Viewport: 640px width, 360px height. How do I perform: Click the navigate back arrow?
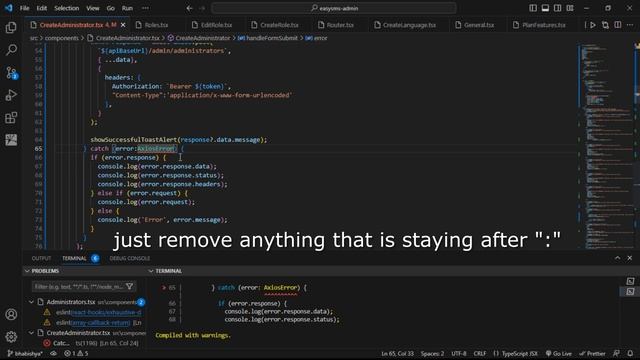pos(189,8)
